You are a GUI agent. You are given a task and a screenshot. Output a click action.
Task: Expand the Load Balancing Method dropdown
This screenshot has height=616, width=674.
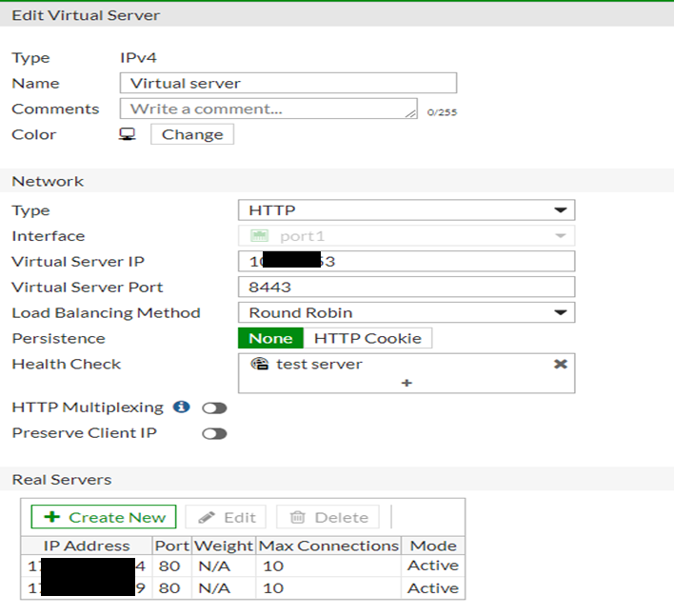[x=406, y=312]
